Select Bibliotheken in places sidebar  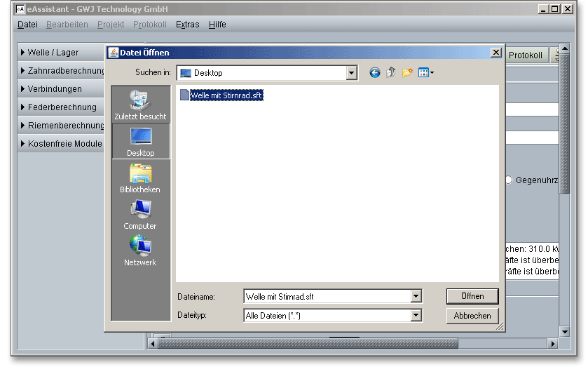pos(140,178)
